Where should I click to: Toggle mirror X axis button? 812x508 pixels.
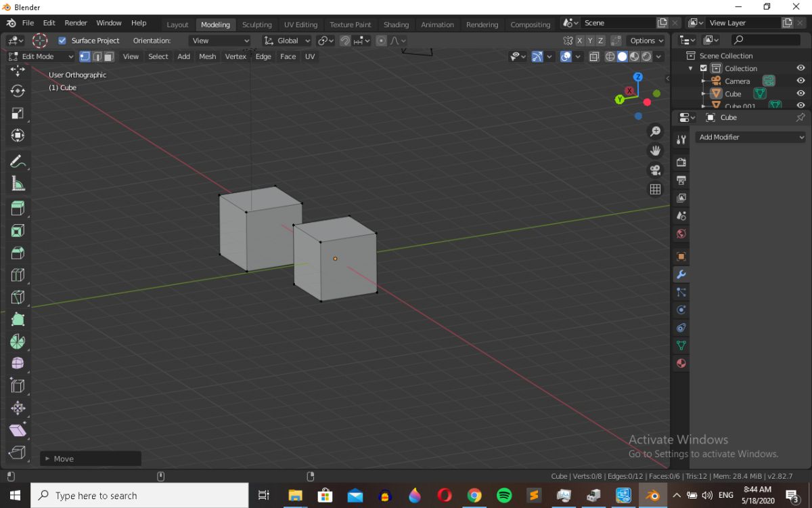coord(579,41)
